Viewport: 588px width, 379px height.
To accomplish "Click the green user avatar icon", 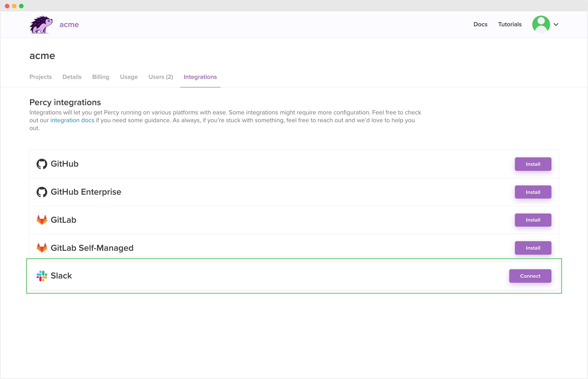I will pyautogui.click(x=541, y=24).
